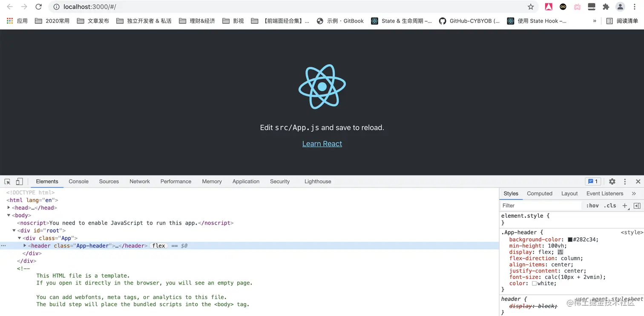Image resolution: width=644 pixels, height=316 pixels.
Task: Expand the header App-header node
Action: point(25,246)
